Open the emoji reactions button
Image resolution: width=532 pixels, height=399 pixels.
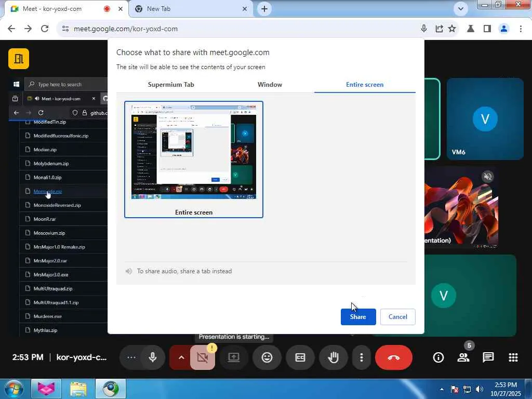[267, 357]
